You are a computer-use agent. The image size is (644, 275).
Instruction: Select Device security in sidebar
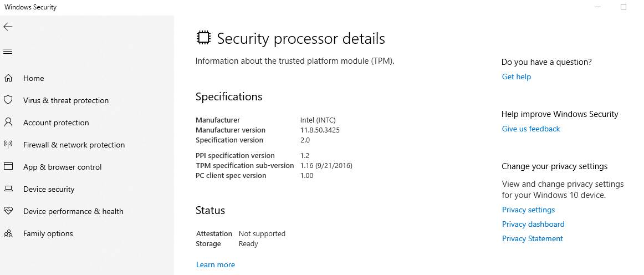pyautogui.click(x=49, y=189)
